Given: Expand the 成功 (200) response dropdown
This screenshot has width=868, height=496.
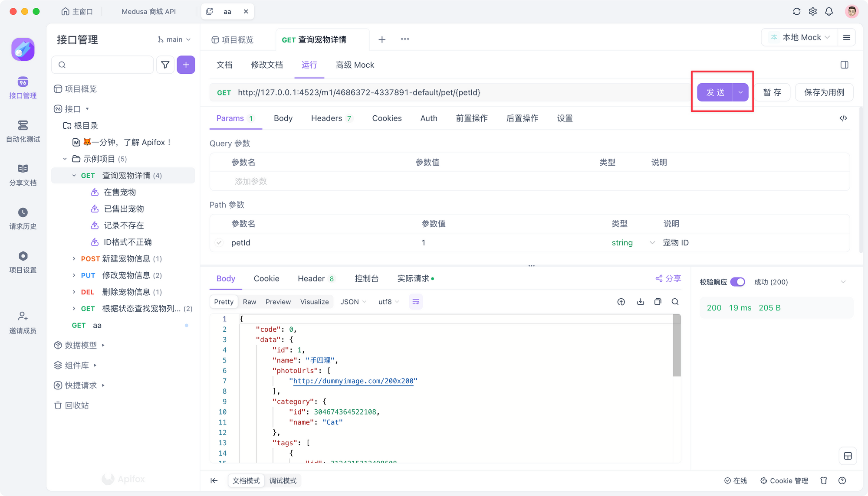Looking at the screenshot, I should 843,282.
